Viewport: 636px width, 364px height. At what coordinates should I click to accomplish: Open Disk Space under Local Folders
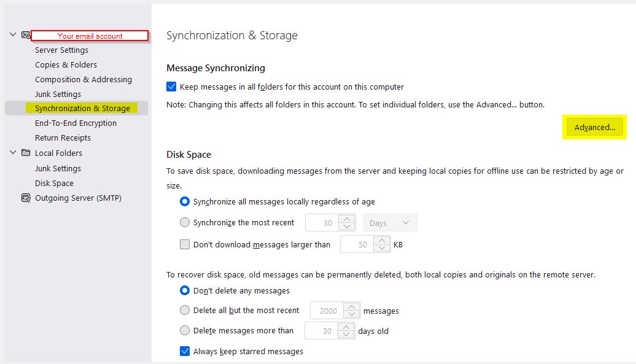tap(54, 183)
